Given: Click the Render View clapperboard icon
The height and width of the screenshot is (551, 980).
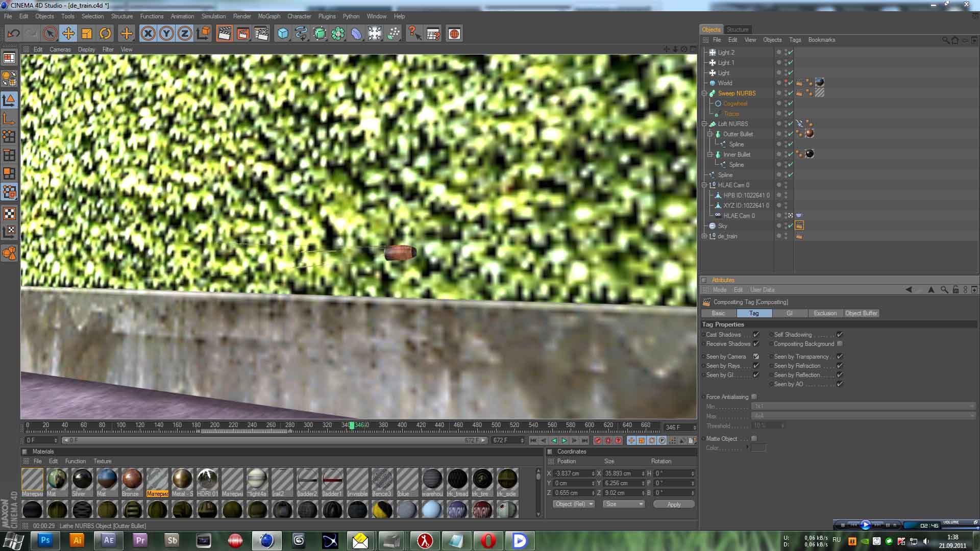Looking at the screenshot, I should coord(224,34).
